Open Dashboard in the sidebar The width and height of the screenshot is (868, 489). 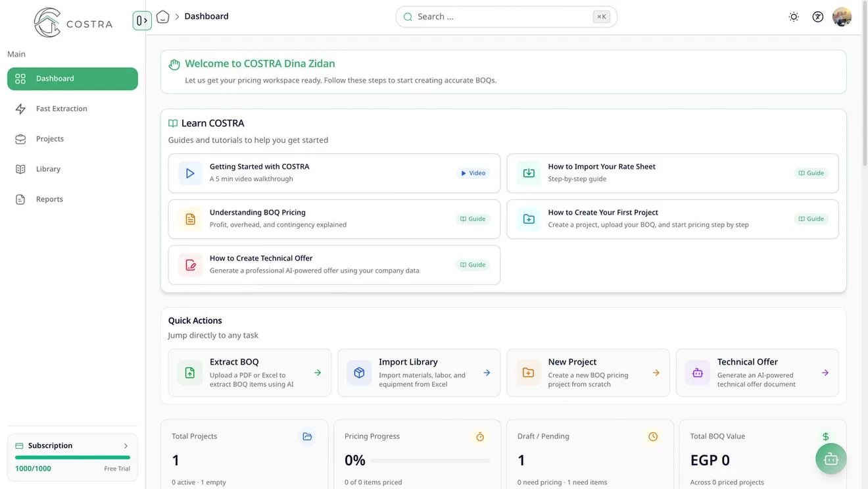point(72,79)
